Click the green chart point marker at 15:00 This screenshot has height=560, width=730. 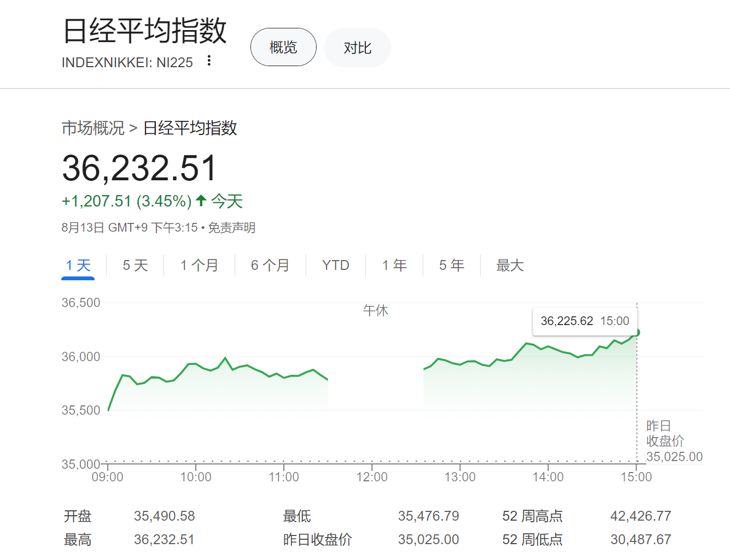(x=635, y=332)
